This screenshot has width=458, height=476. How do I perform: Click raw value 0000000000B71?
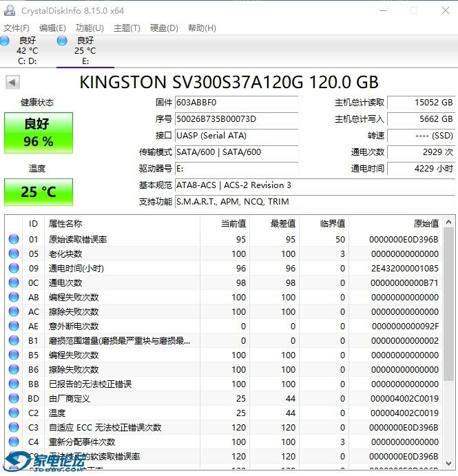[404, 283]
